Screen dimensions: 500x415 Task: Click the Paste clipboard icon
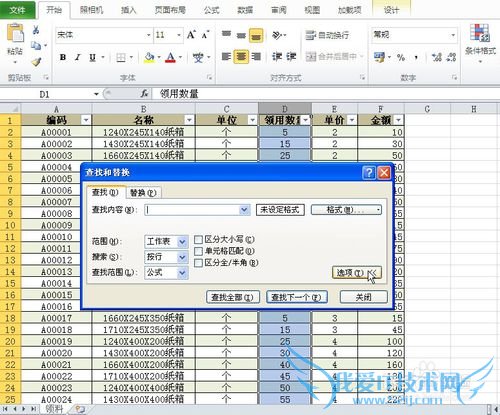coord(15,33)
